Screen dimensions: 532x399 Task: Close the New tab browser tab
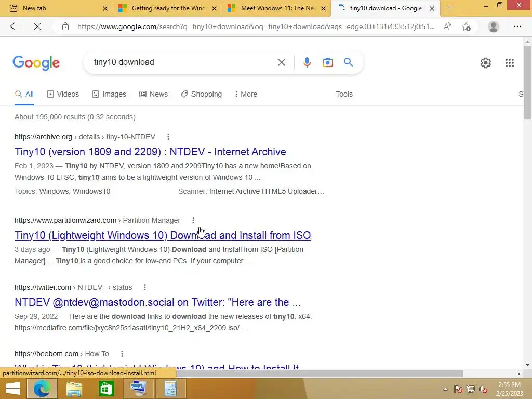[105, 8]
